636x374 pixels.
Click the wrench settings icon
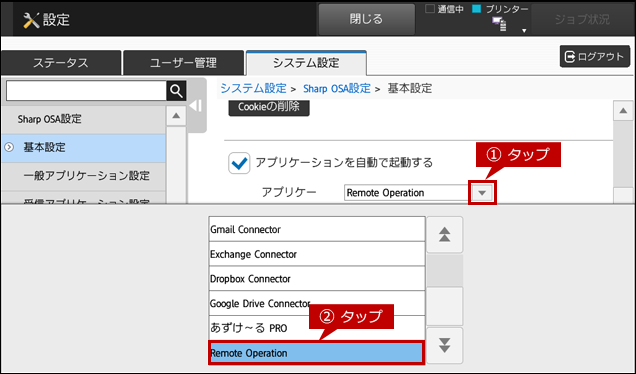click(31, 20)
